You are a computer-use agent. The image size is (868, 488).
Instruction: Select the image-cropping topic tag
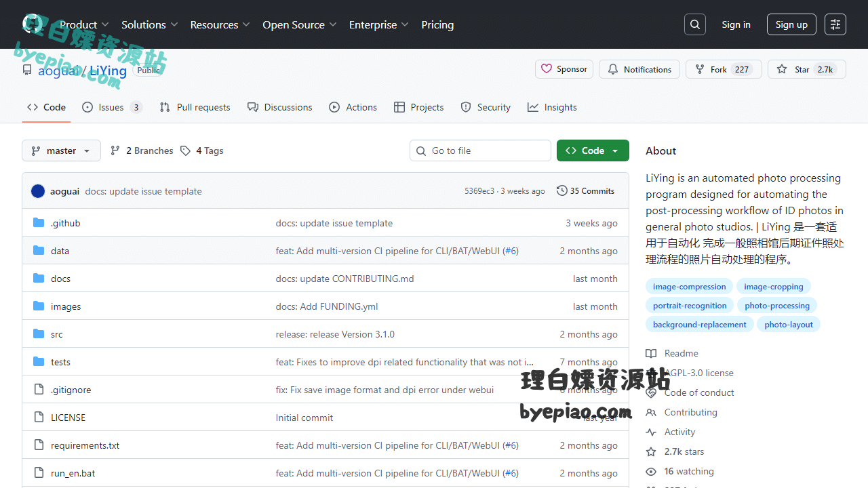(x=774, y=287)
